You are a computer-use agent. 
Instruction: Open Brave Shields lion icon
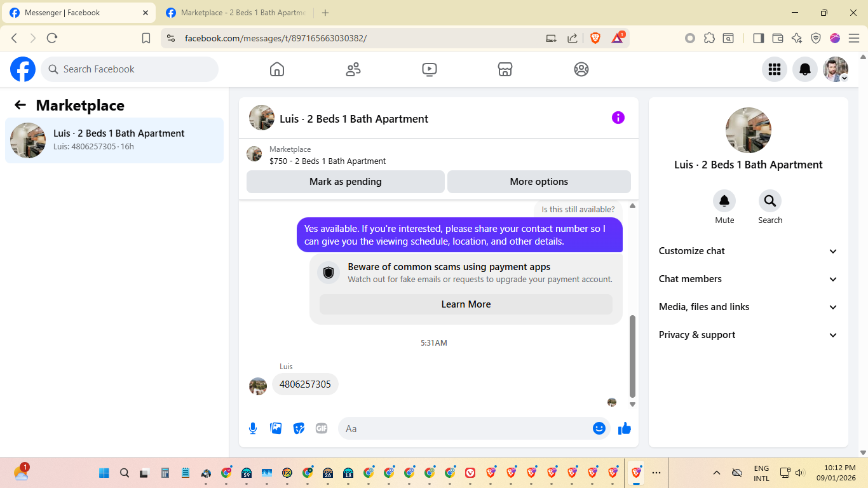coord(595,38)
